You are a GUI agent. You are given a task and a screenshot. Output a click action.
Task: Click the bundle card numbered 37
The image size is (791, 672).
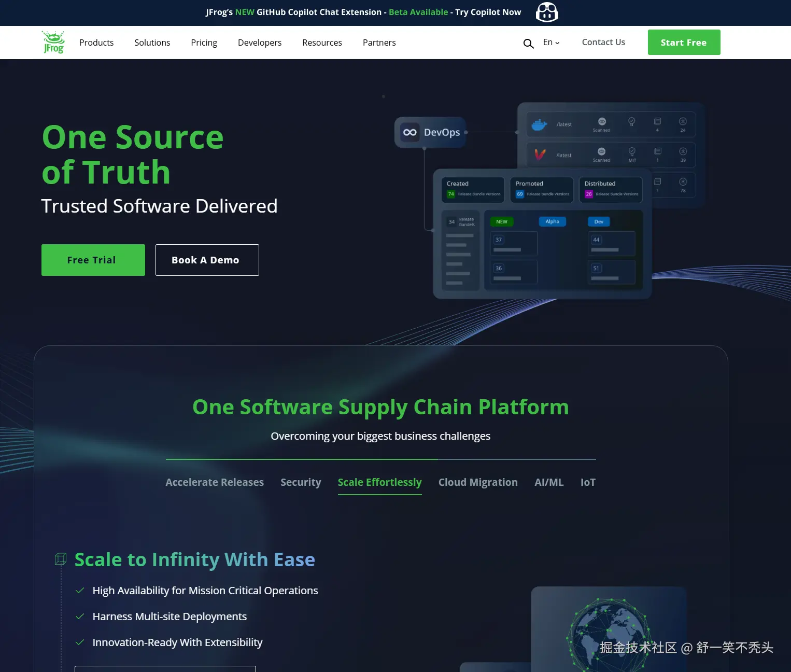[514, 244]
